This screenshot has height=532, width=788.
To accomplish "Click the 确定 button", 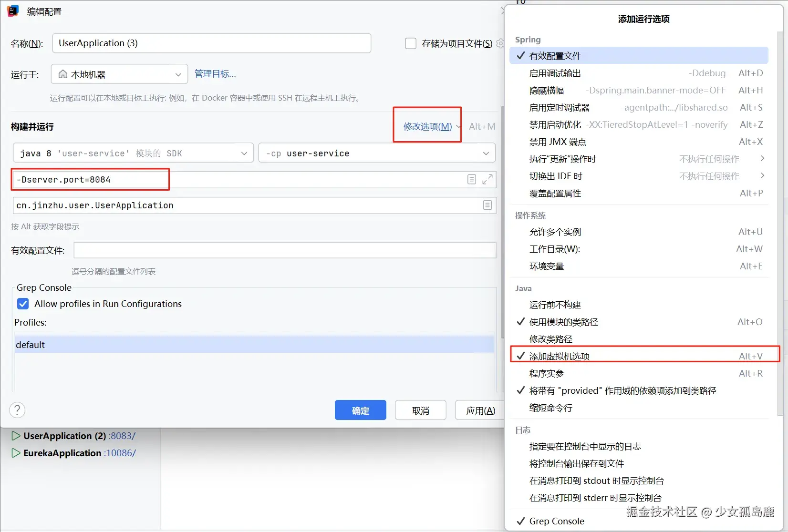I will (x=360, y=410).
